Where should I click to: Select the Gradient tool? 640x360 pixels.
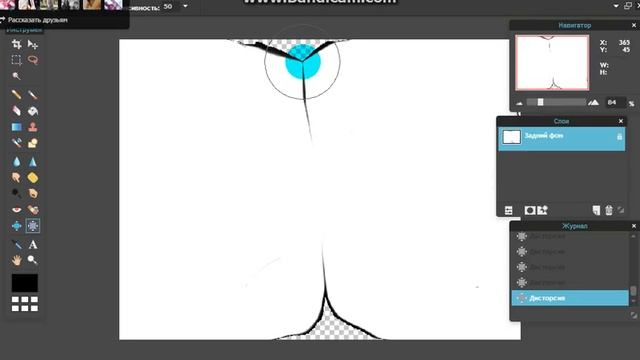coord(16,127)
